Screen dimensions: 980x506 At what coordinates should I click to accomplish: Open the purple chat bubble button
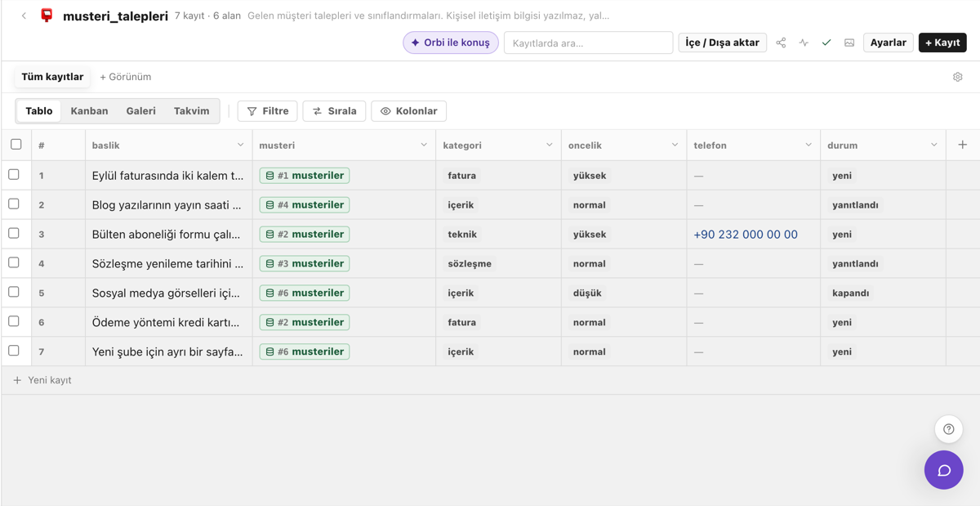click(943, 470)
